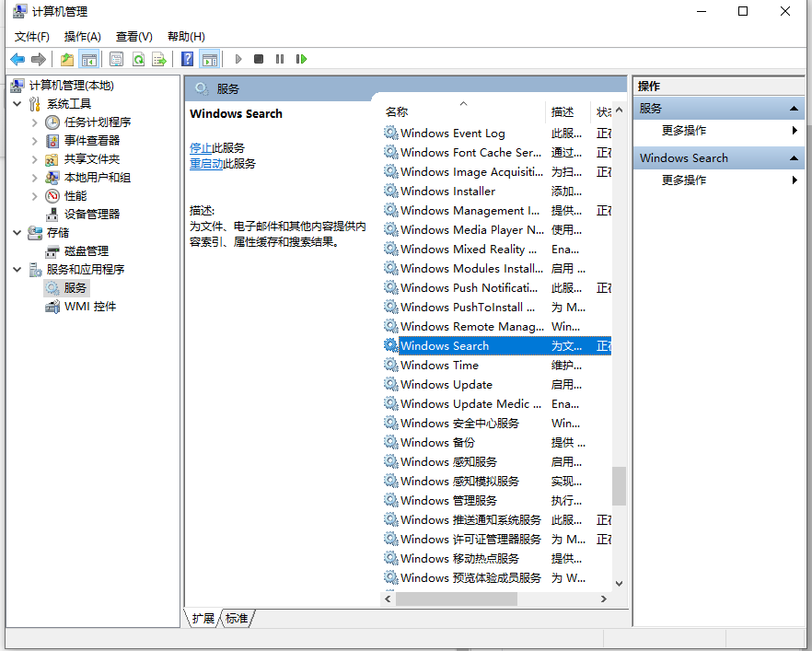Switch to the 标准 tab

coord(237,618)
